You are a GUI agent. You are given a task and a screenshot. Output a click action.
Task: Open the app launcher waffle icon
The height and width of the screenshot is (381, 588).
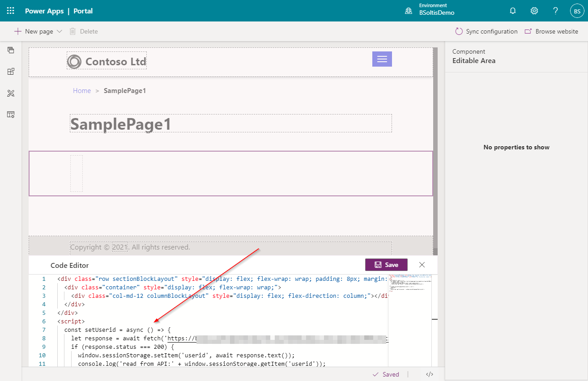pyautogui.click(x=11, y=11)
